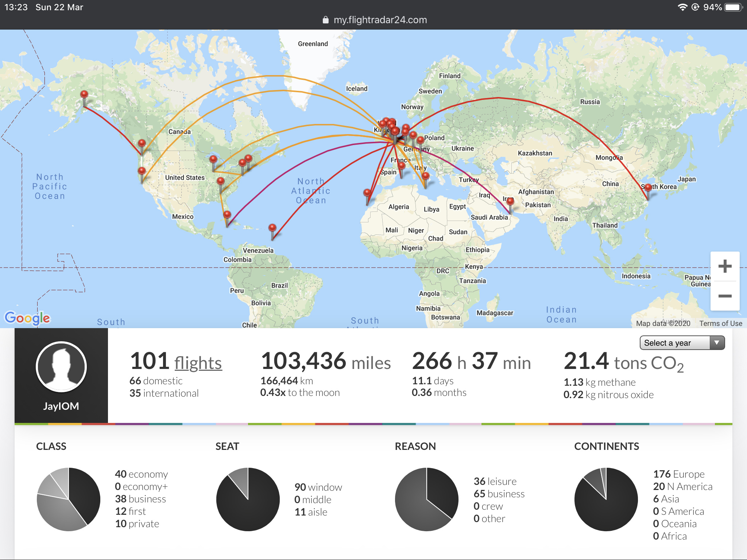This screenshot has height=560, width=747.
Task: Click the Google logo on map
Action: pyautogui.click(x=27, y=318)
